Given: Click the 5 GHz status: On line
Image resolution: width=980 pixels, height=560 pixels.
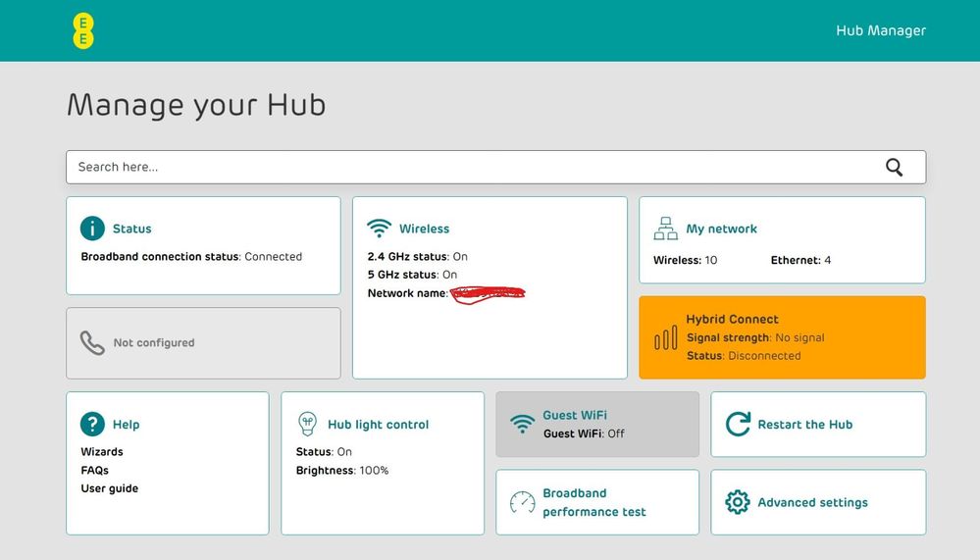Looking at the screenshot, I should [x=412, y=275].
